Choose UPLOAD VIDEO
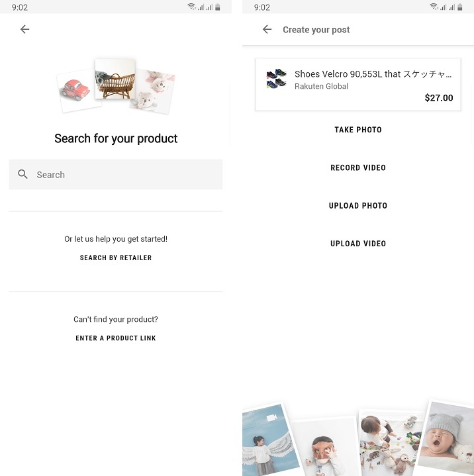This screenshot has height=476, width=474. [x=358, y=244]
